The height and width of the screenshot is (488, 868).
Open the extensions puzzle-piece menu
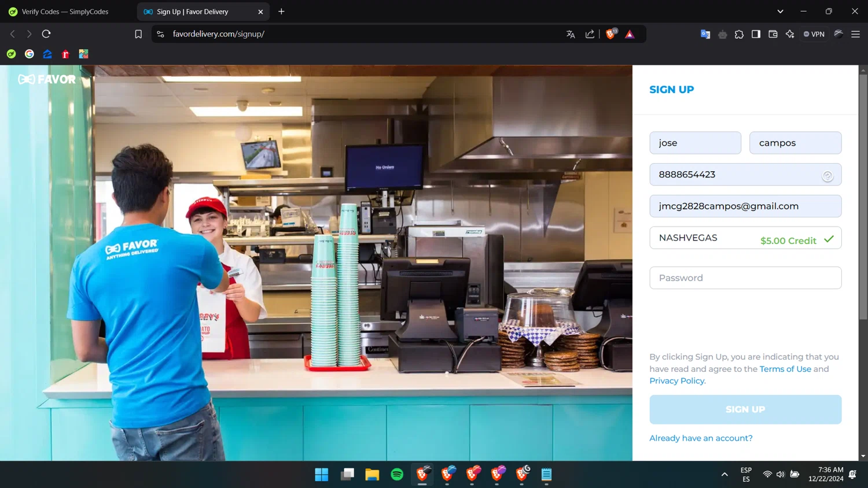739,34
